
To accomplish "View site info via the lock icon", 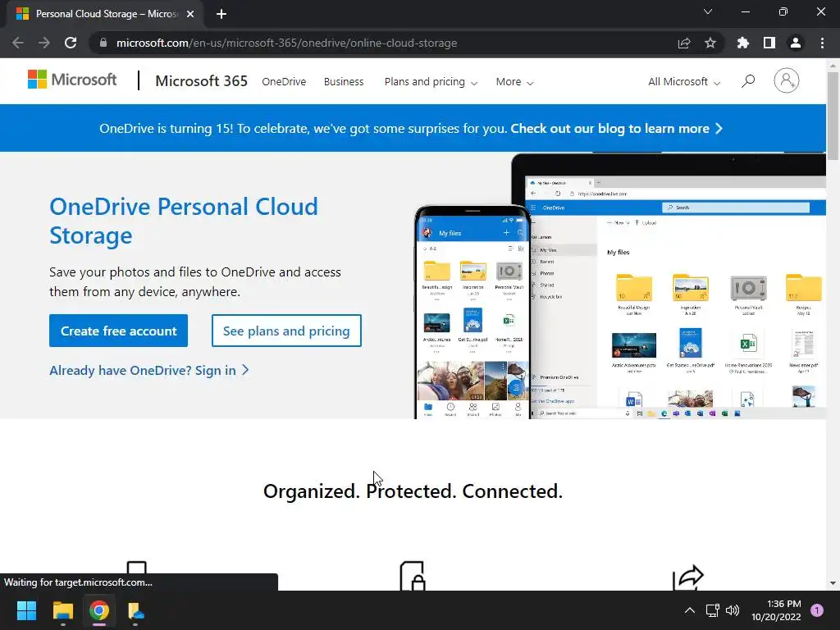I will pos(103,43).
